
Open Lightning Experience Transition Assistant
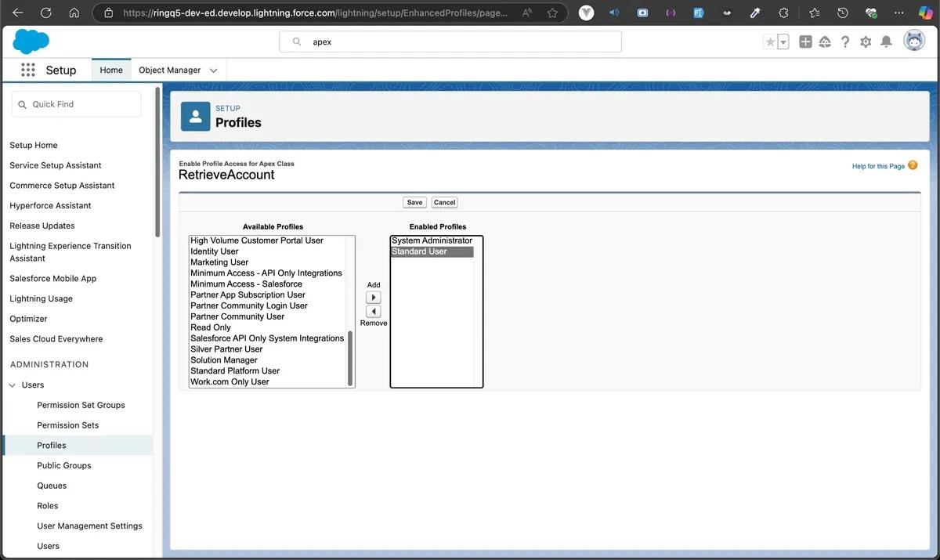(x=70, y=251)
